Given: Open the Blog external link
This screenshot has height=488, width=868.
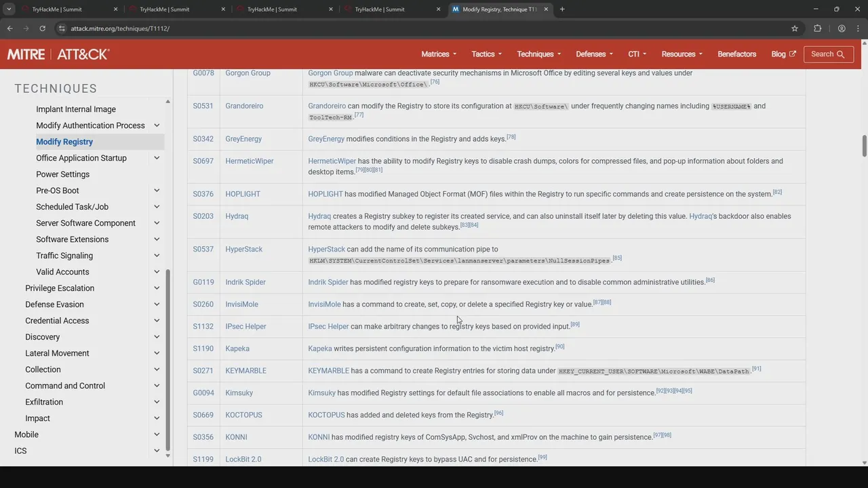Looking at the screenshot, I should 783,54.
